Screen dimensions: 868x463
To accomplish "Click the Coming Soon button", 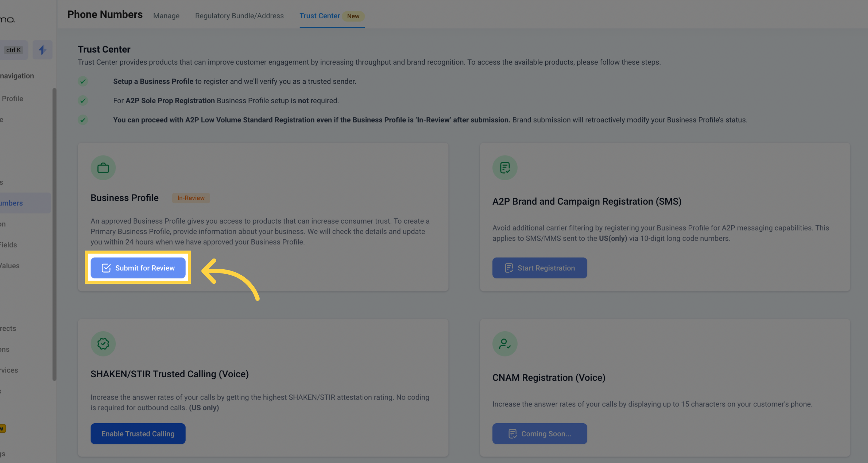I will click(x=540, y=434).
